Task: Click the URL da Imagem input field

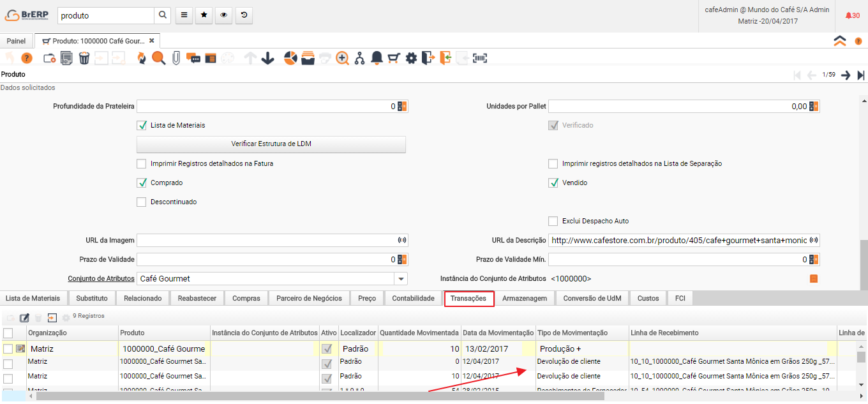Action: tap(266, 241)
